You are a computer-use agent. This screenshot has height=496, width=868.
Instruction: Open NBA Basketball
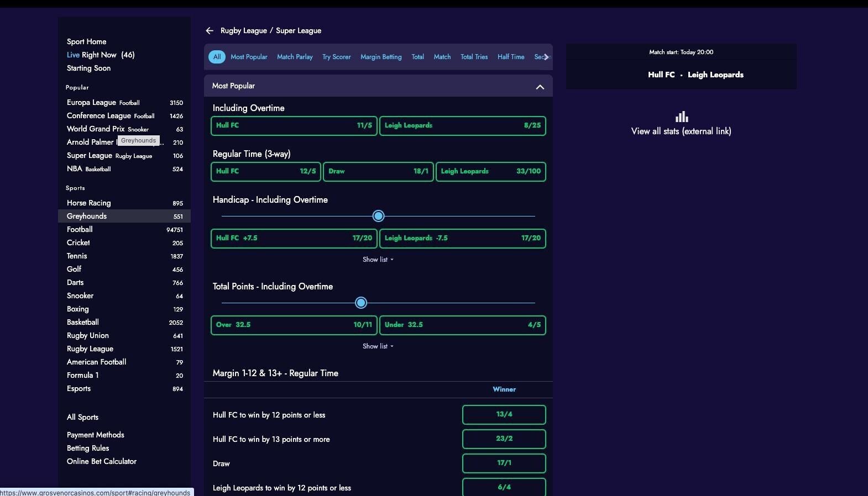[124, 169]
